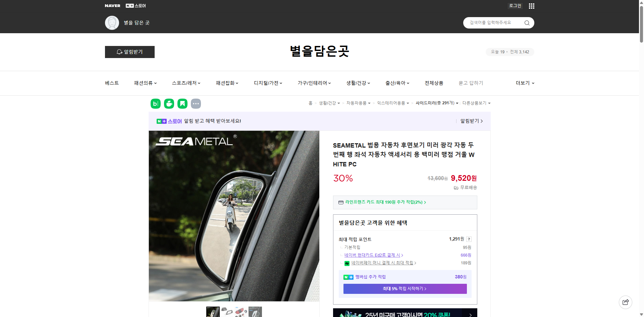Click the 로그인 button
This screenshot has height=317, width=644.
[515, 6]
